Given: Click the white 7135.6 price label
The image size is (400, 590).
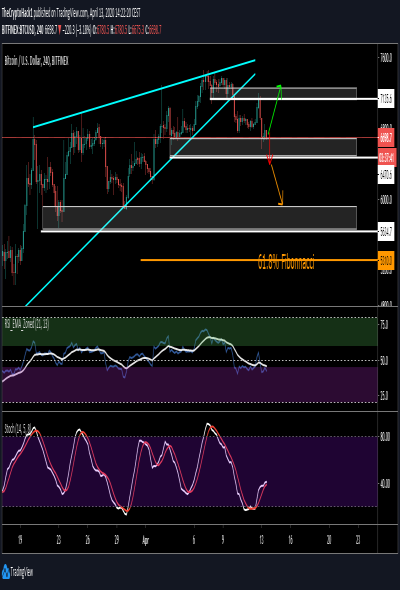Looking at the screenshot, I should click(386, 99).
